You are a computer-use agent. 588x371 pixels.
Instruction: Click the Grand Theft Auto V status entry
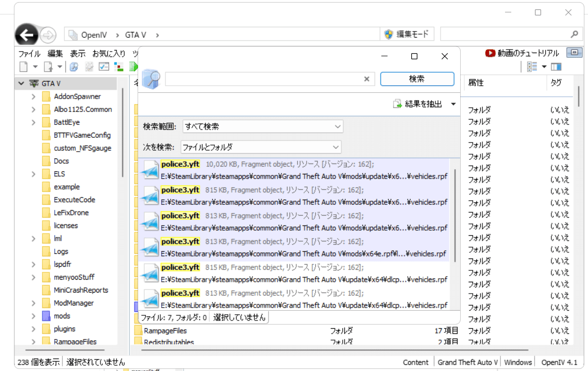pyautogui.click(x=467, y=362)
